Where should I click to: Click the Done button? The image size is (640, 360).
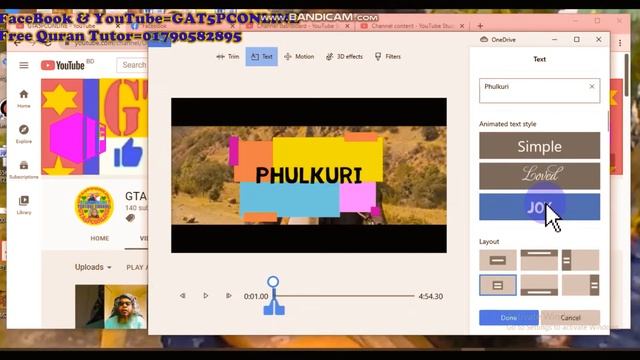[x=509, y=318]
